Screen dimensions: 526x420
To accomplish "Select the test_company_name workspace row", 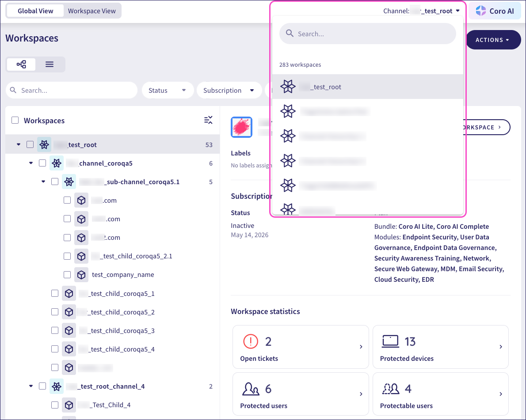I will point(112,275).
